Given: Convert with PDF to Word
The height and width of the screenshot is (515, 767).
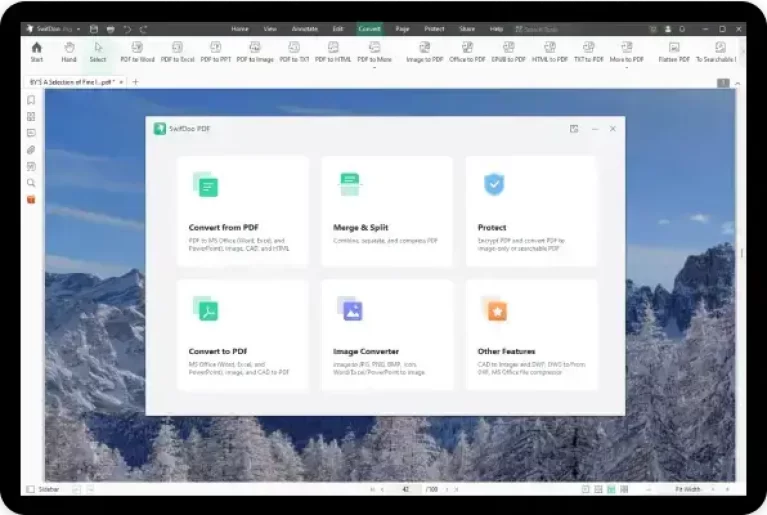Looking at the screenshot, I should point(137,52).
